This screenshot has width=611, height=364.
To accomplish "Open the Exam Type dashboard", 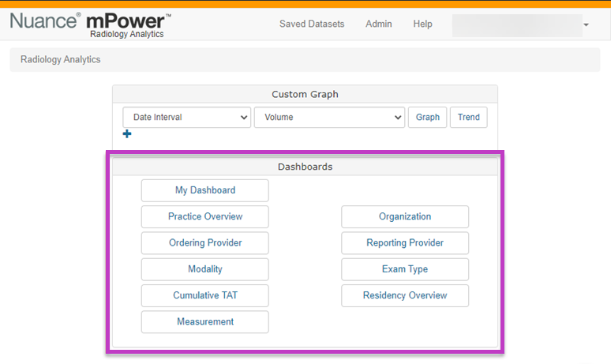I will pyautogui.click(x=405, y=269).
